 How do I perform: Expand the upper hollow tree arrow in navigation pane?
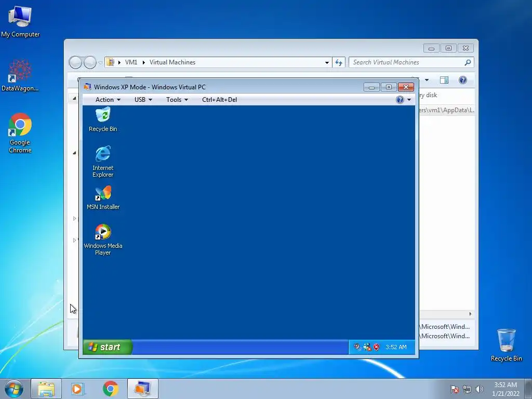tap(74, 219)
